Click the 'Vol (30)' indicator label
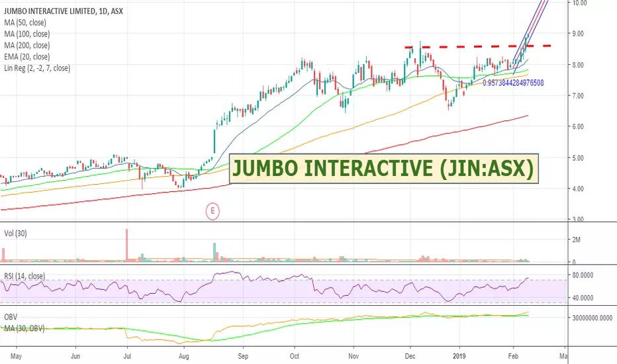The image size is (617, 364). point(15,234)
